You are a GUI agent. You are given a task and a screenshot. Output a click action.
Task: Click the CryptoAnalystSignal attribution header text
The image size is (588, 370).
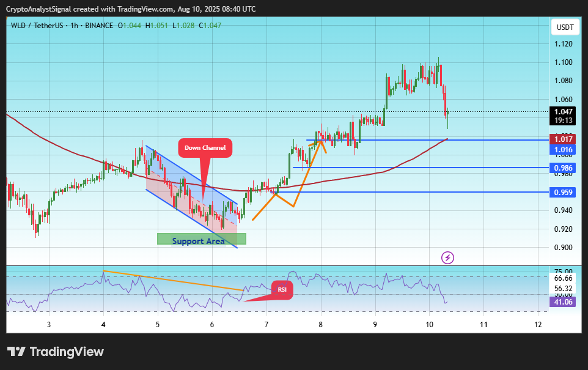tap(131, 9)
